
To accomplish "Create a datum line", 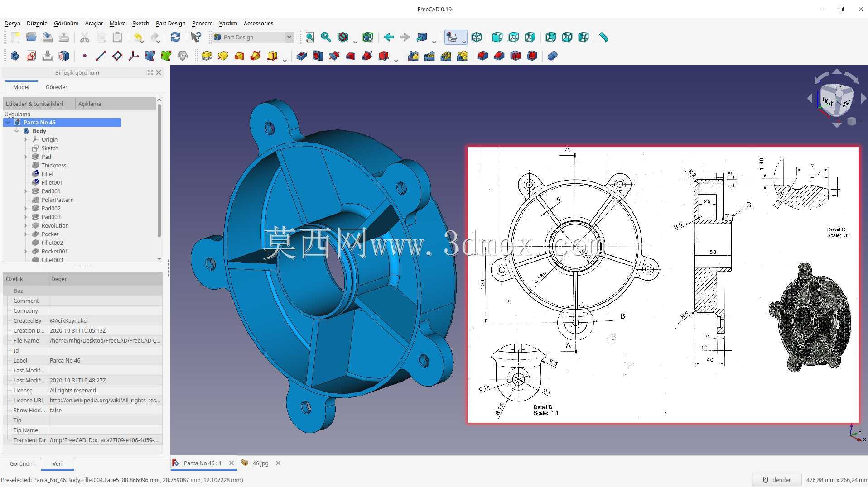I will click(101, 56).
